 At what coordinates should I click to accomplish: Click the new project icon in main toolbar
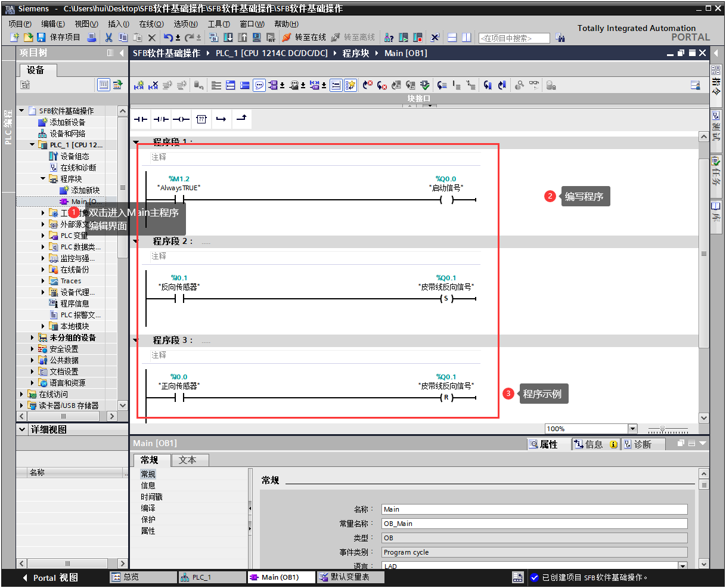(x=15, y=38)
